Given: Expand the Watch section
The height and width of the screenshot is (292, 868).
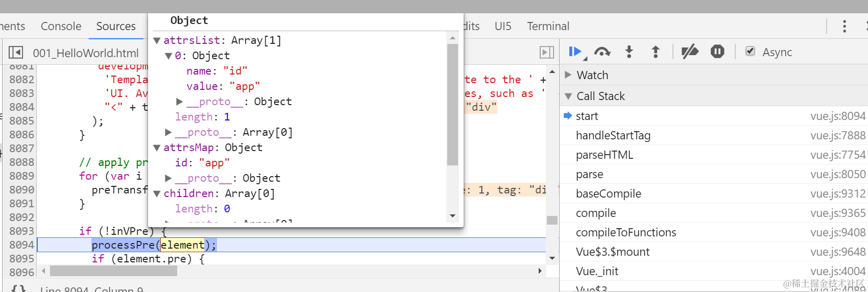Looking at the screenshot, I should 714,75.
